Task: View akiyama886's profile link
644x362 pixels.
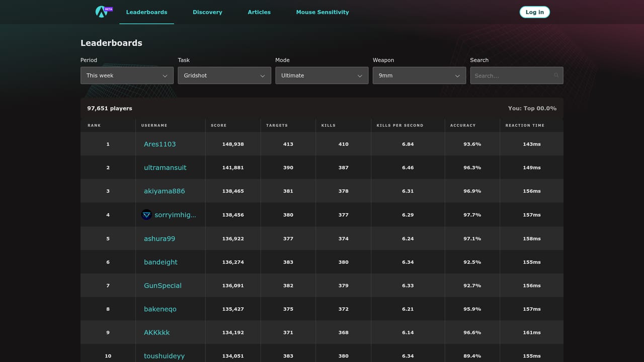Action: [x=165, y=191]
